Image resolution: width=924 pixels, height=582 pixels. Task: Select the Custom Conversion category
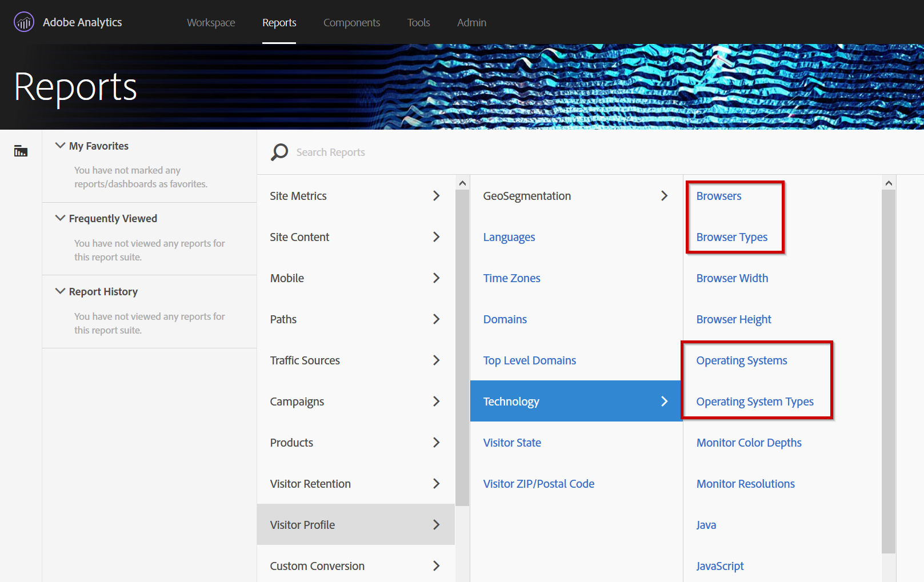click(356, 565)
